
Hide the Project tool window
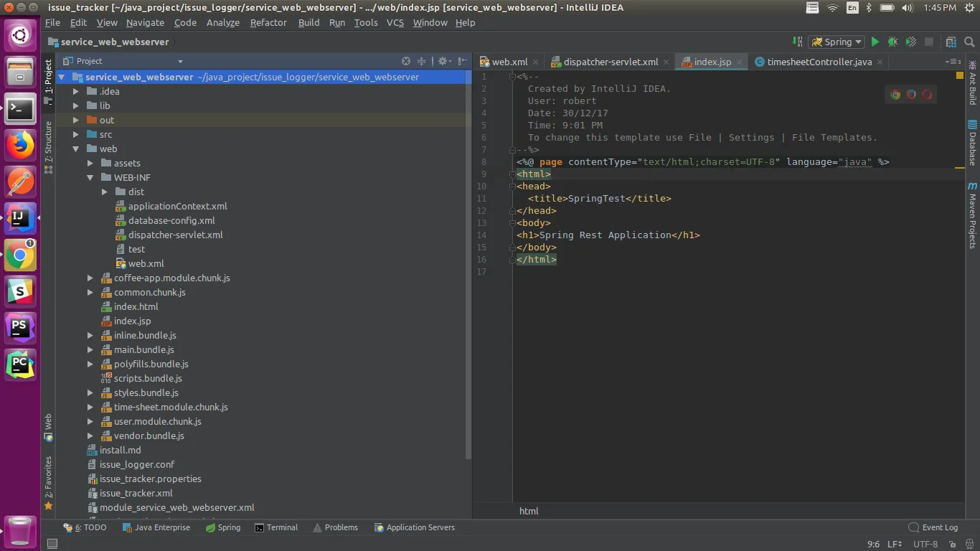pos(463,62)
